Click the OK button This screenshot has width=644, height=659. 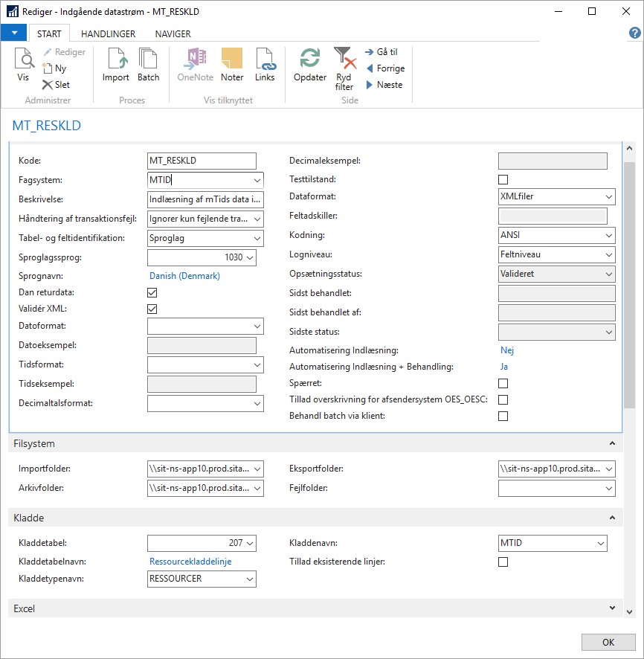(x=608, y=643)
